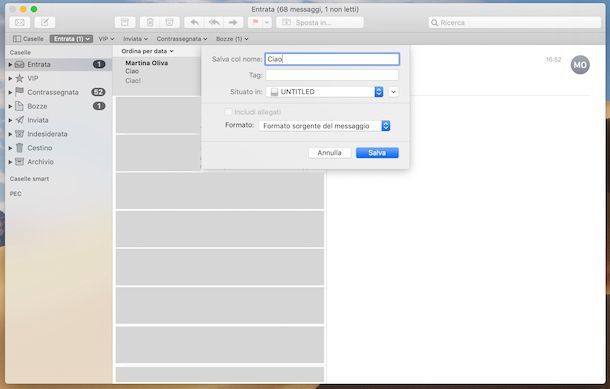
Task: Expand the Contrassegnata mailbox triangle
Action: pos(10,92)
